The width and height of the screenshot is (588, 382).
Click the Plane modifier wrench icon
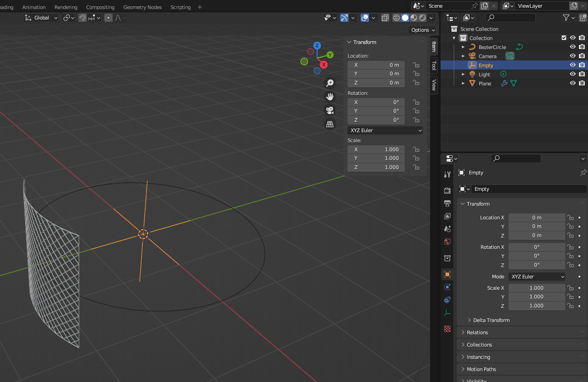pos(504,83)
